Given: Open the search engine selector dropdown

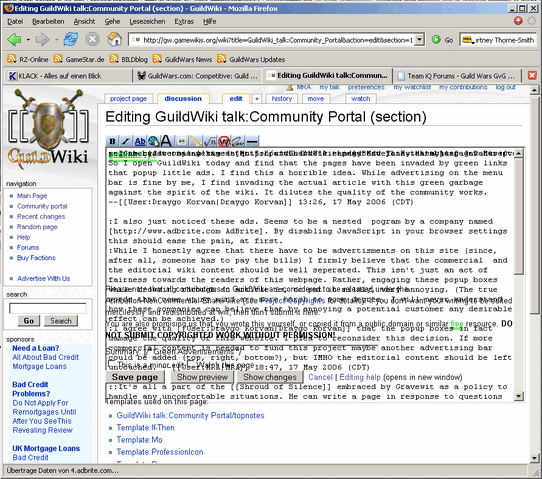Looking at the screenshot, I should tap(467, 40).
